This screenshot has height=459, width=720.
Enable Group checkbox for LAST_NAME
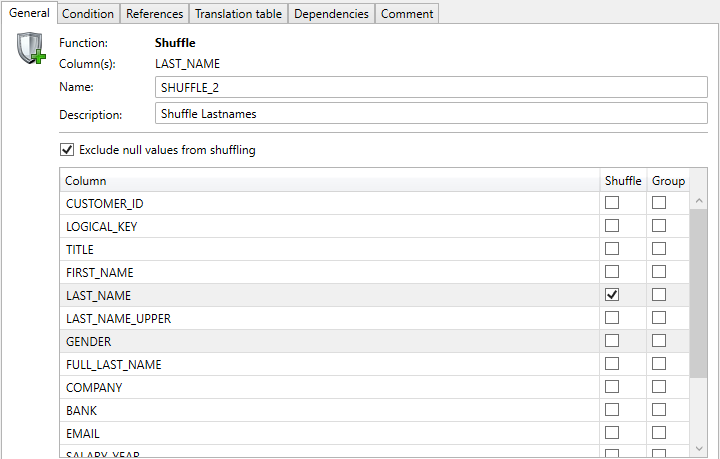pos(659,295)
